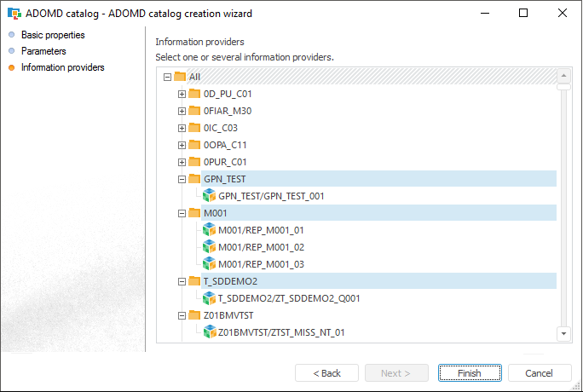Click the cube icon of Z01BMVTST/ZTST_MISS_NT_01

point(210,332)
